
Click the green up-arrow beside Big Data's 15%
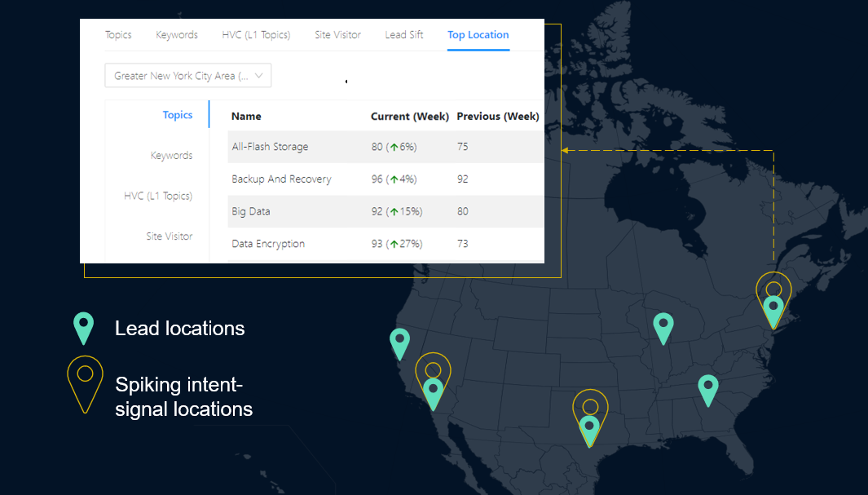(x=395, y=211)
